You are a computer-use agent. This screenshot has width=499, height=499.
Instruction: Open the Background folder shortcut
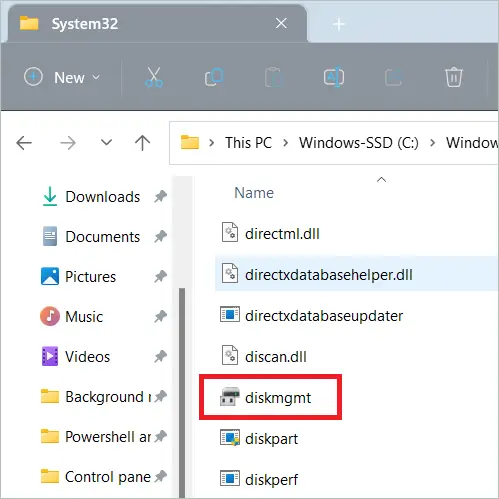pos(96,397)
